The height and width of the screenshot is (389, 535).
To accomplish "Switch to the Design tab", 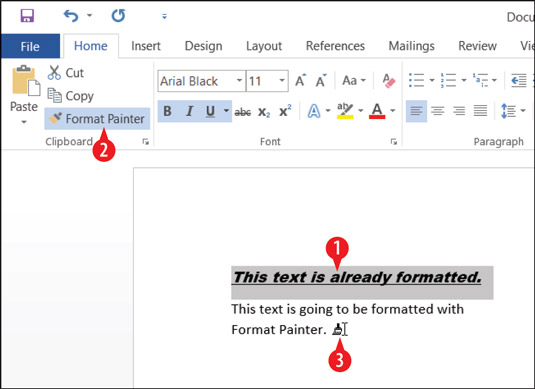I will [203, 46].
